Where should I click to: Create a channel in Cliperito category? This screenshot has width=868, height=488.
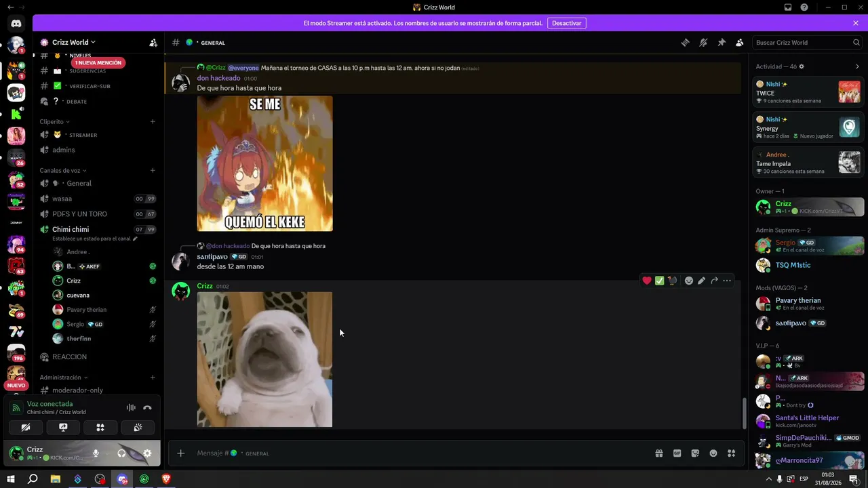153,122
